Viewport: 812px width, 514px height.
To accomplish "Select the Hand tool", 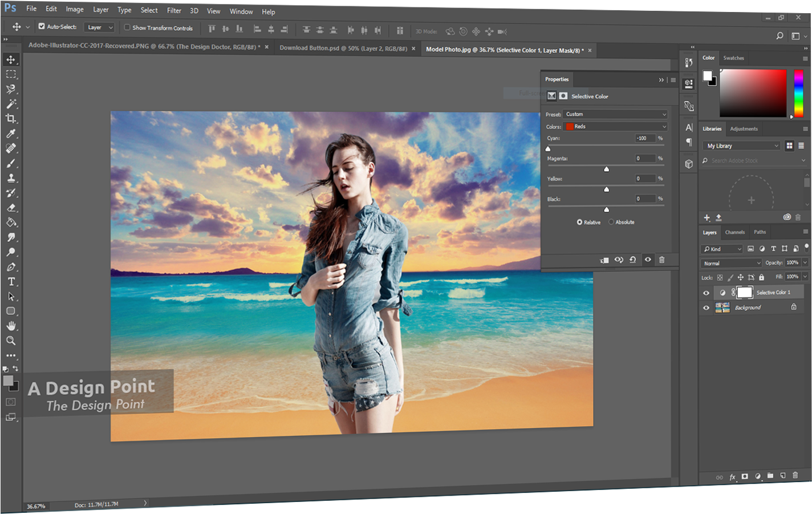I will coord(11,326).
